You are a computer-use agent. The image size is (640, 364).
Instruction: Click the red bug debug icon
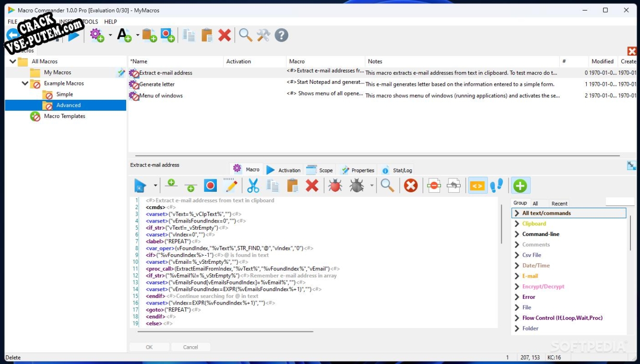(x=335, y=186)
